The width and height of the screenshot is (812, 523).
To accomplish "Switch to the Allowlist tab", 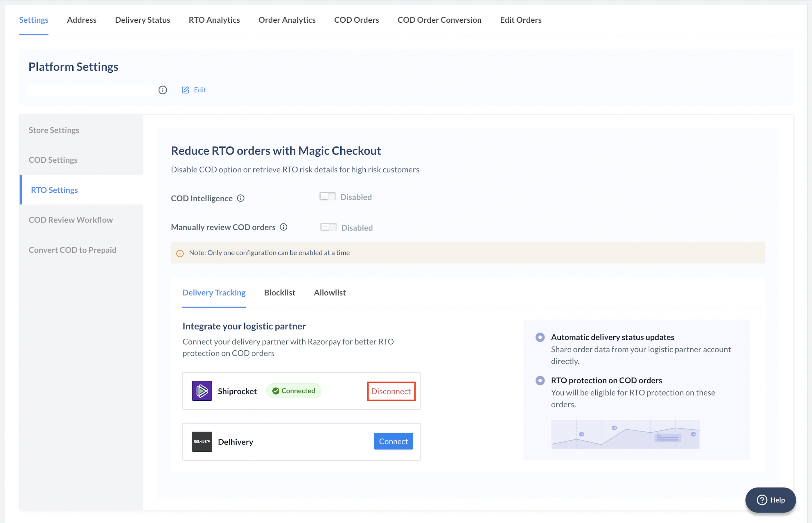I will click(x=330, y=292).
